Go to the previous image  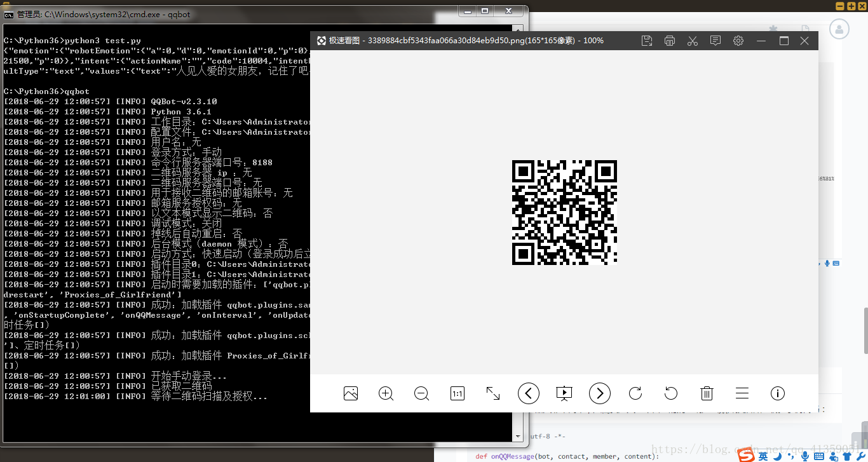click(529, 393)
